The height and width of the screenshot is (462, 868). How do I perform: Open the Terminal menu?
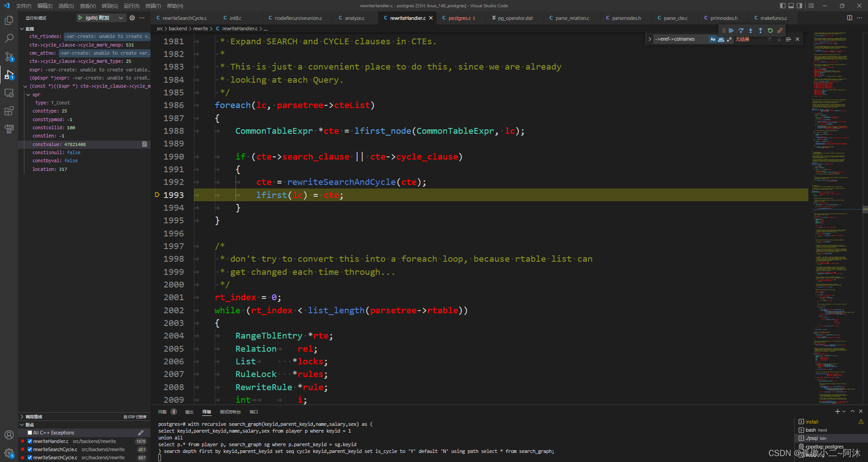tap(153, 6)
